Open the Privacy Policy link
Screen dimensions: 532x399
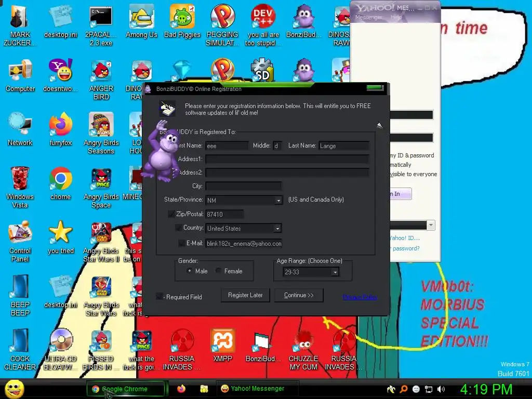360,297
